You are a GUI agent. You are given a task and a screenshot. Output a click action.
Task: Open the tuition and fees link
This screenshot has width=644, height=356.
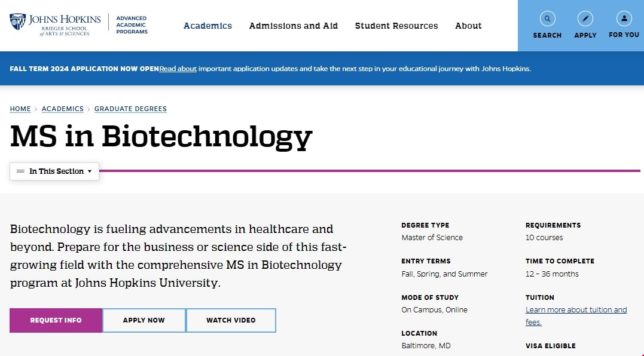576,309
